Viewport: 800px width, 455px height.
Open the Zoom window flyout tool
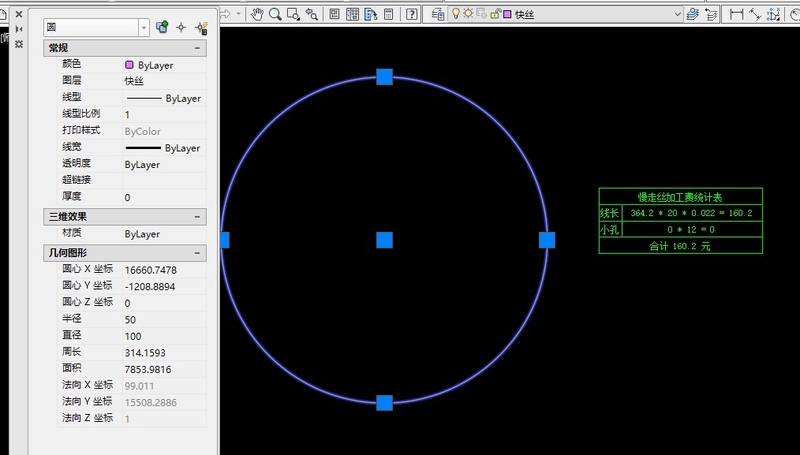pos(293,14)
